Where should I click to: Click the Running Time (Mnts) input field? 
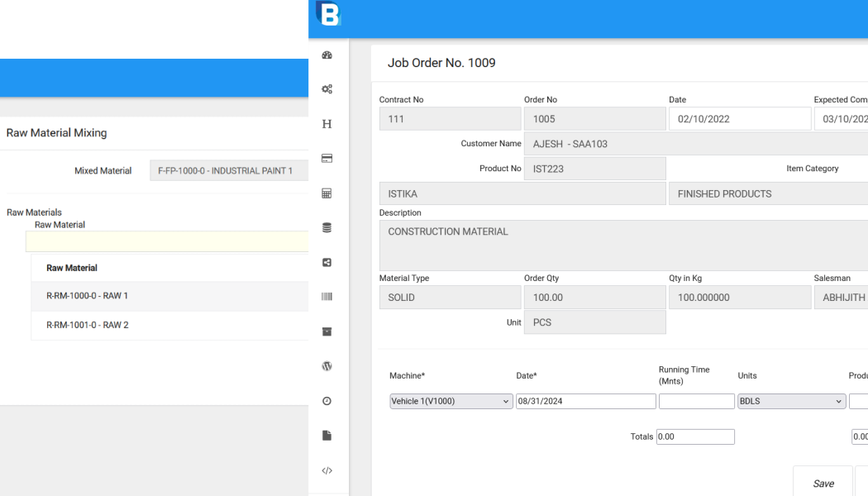tap(696, 402)
